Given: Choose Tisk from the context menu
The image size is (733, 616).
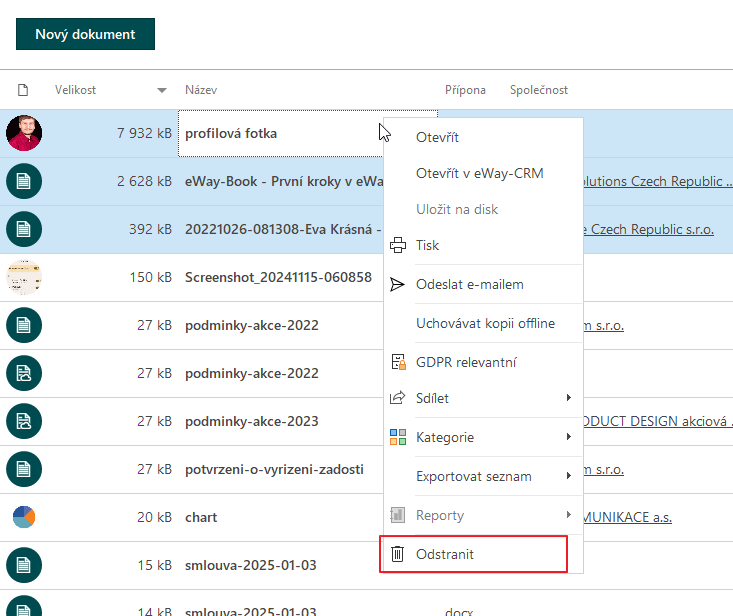Looking at the screenshot, I should point(427,245).
